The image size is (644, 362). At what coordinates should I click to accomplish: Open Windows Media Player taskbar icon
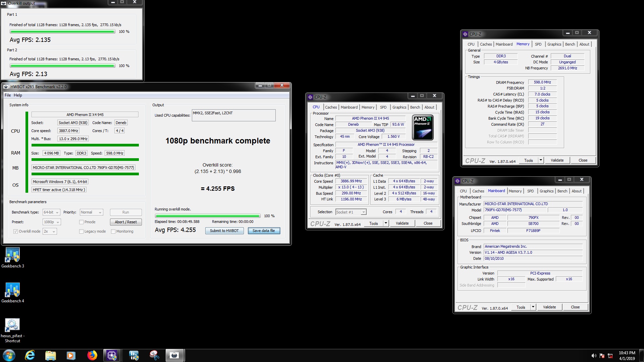pyautogui.click(x=71, y=355)
